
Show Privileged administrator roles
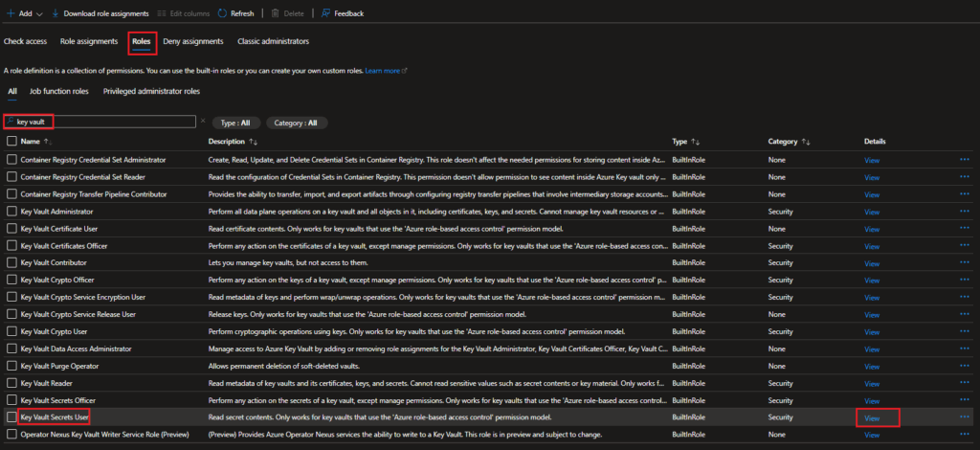(x=151, y=91)
